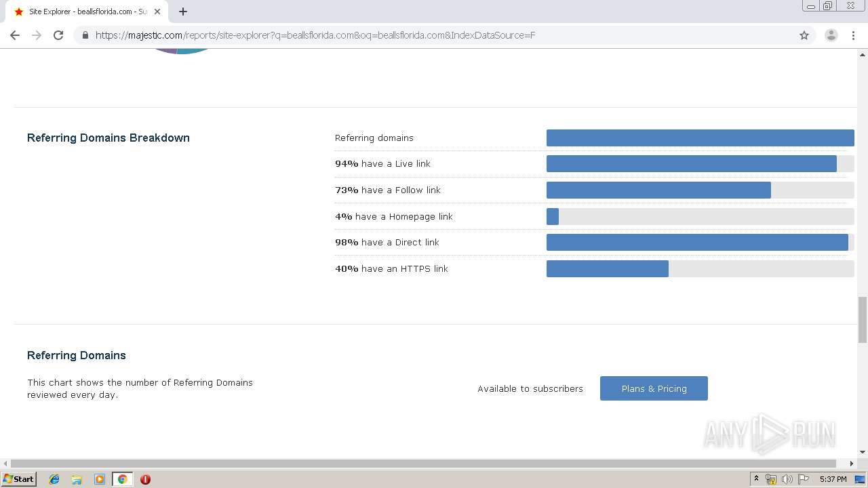The height and width of the screenshot is (488, 868).
Task: Select '94% have a Live link' text
Action: tap(382, 163)
